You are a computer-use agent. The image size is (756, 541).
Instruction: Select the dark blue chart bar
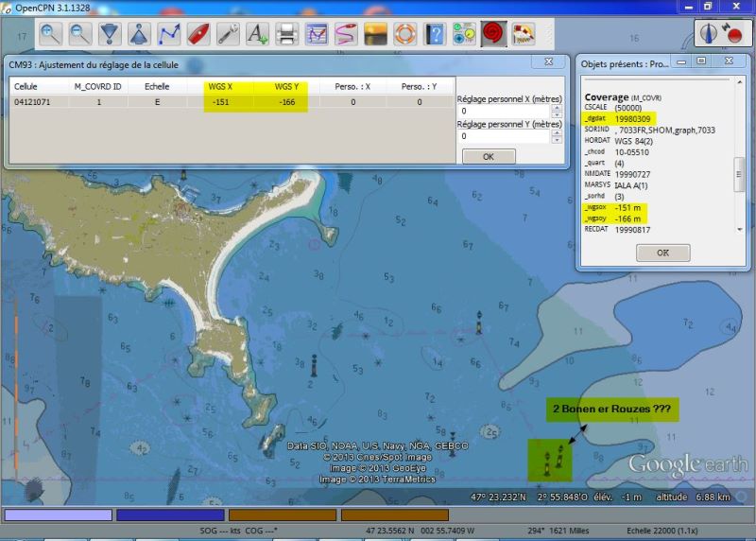(170, 515)
